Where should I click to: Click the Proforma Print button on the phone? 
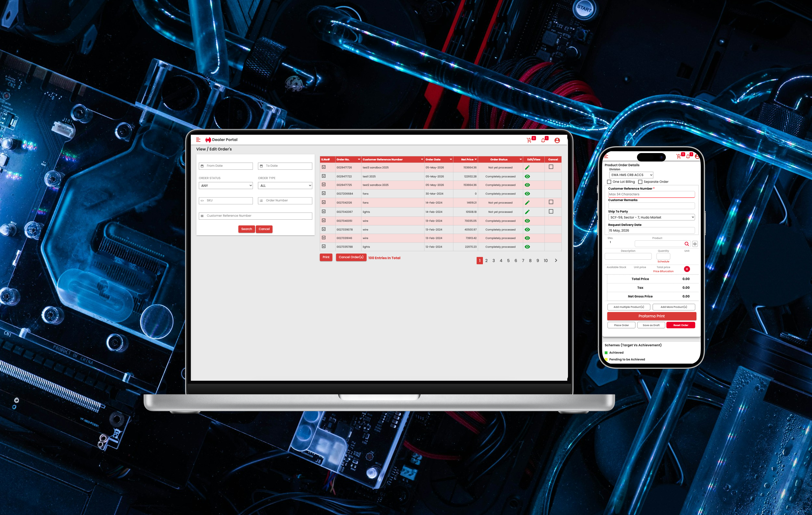coord(651,316)
